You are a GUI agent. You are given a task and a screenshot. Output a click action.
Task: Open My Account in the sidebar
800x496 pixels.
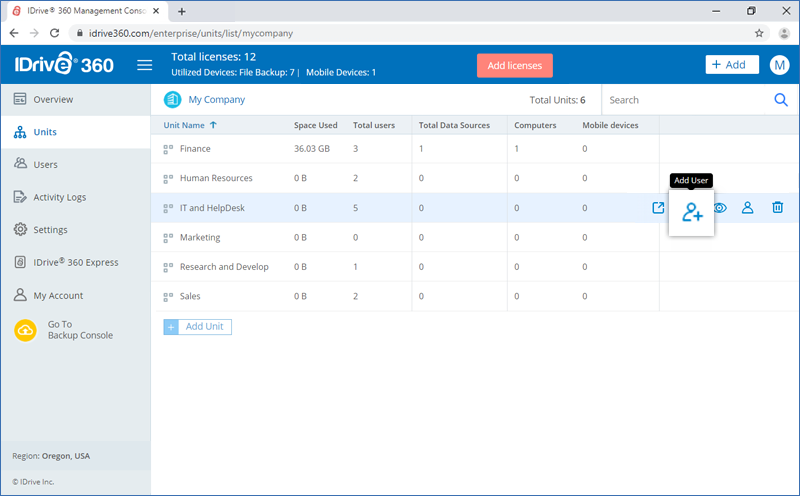coord(76,295)
